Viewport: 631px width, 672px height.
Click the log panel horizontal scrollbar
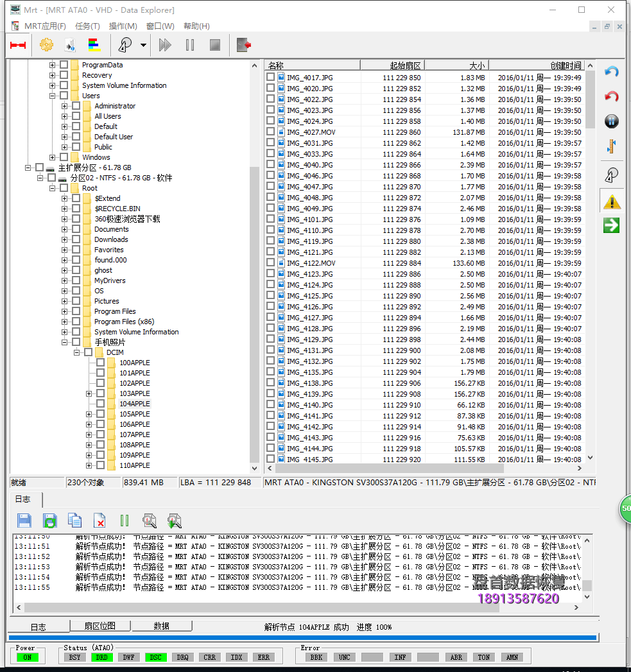pos(262,607)
